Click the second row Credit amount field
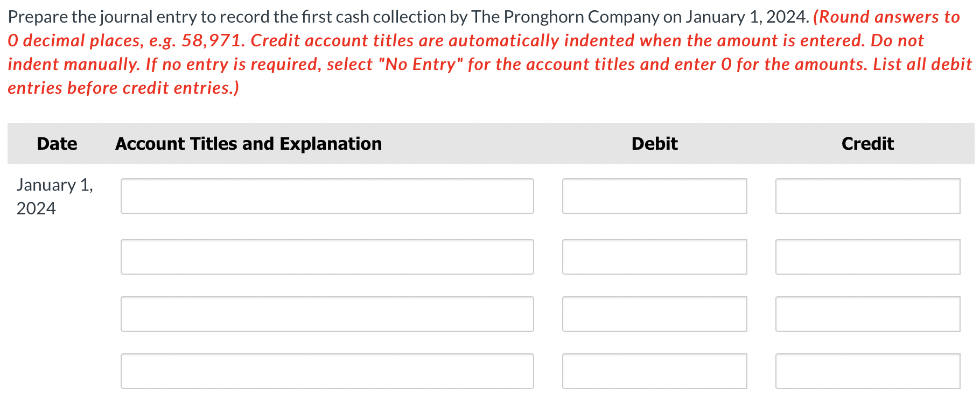The height and width of the screenshot is (419, 980). pos(867,257)
